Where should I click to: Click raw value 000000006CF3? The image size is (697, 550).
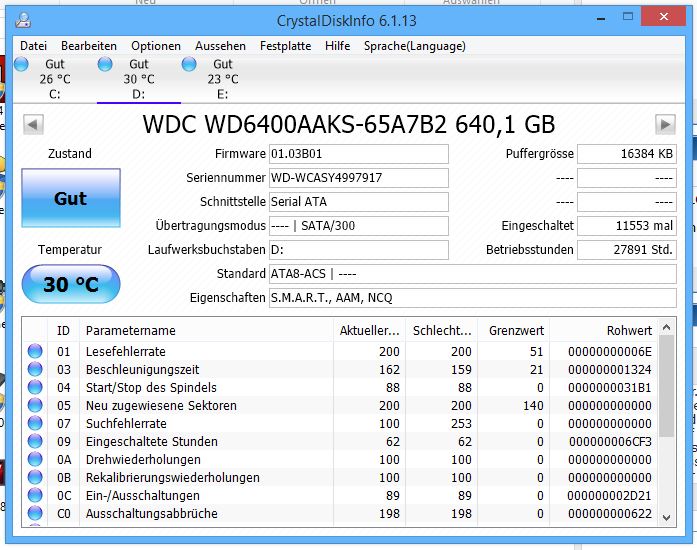610,442
